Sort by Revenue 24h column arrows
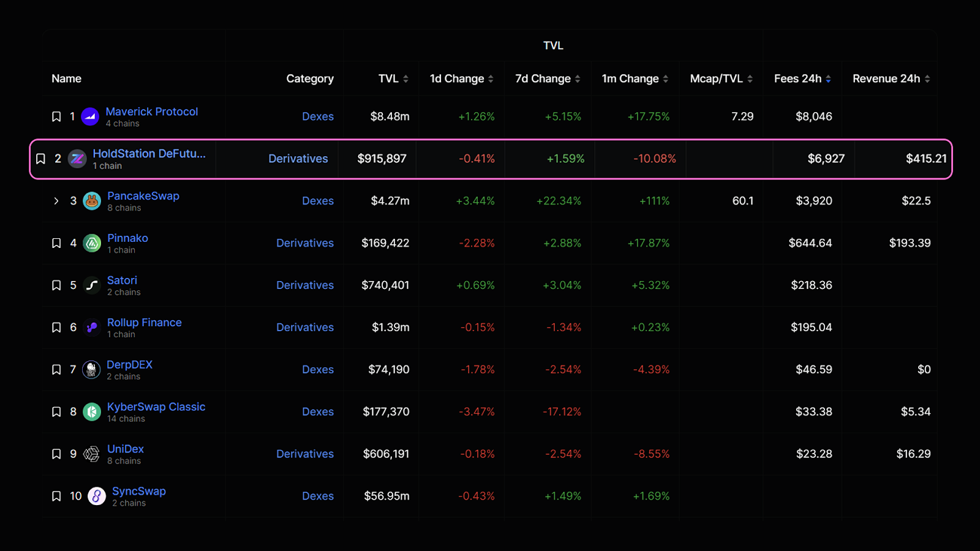This screenshot has height=551, width=980. [927, 79]
